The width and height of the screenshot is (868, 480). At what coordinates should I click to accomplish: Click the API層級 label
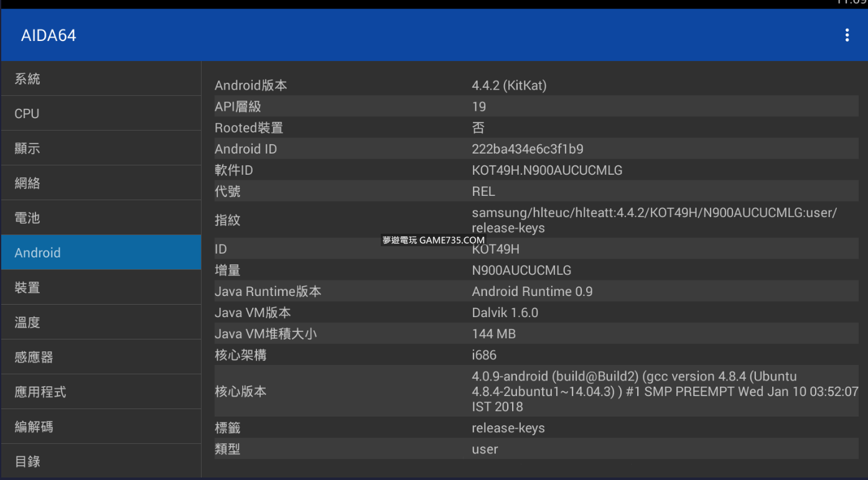tap(238, 106)
